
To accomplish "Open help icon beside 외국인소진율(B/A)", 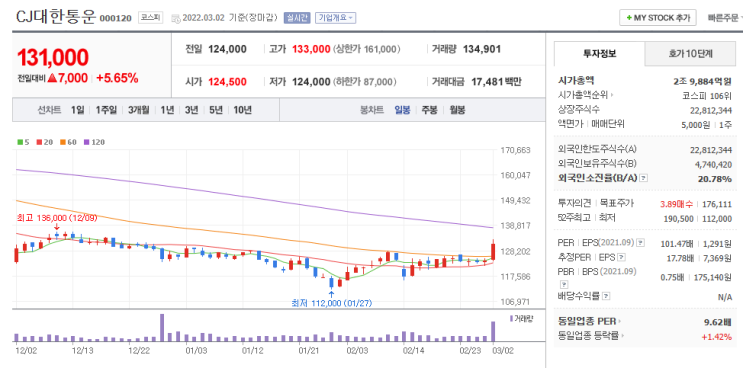I will [643, 178].
